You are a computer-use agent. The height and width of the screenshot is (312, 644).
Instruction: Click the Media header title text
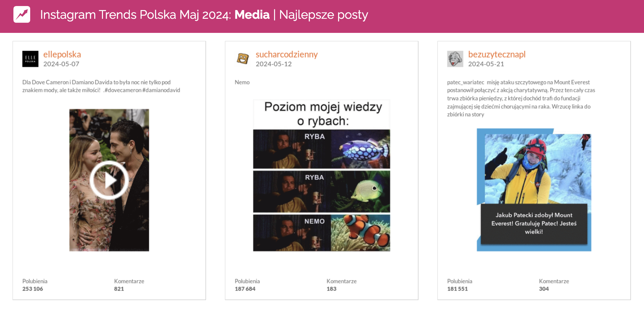coord(252,15)
